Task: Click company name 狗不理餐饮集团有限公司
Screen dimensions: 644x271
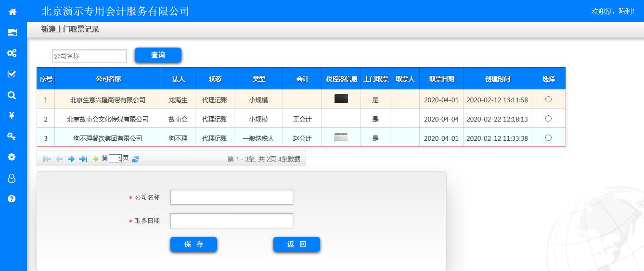Action: click(108, 138)
